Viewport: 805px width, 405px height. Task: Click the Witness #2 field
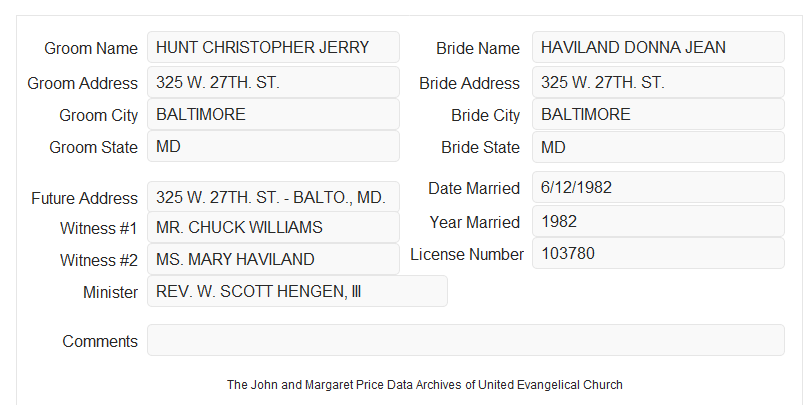273,259
